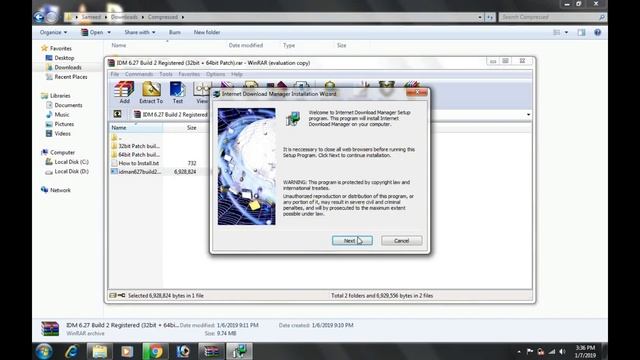Cancel the IDM installation wizard

402,240
